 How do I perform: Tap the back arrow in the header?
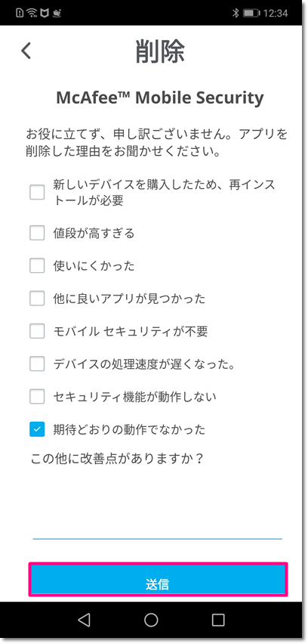click(x=26, y=51)
